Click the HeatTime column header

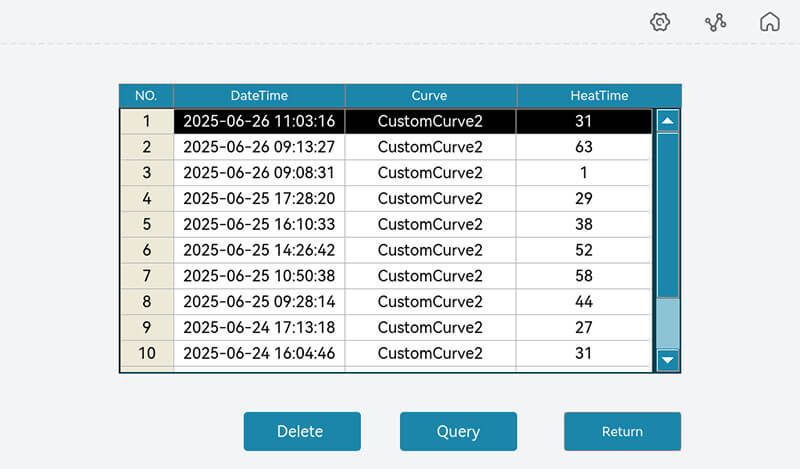pos(599,96)
